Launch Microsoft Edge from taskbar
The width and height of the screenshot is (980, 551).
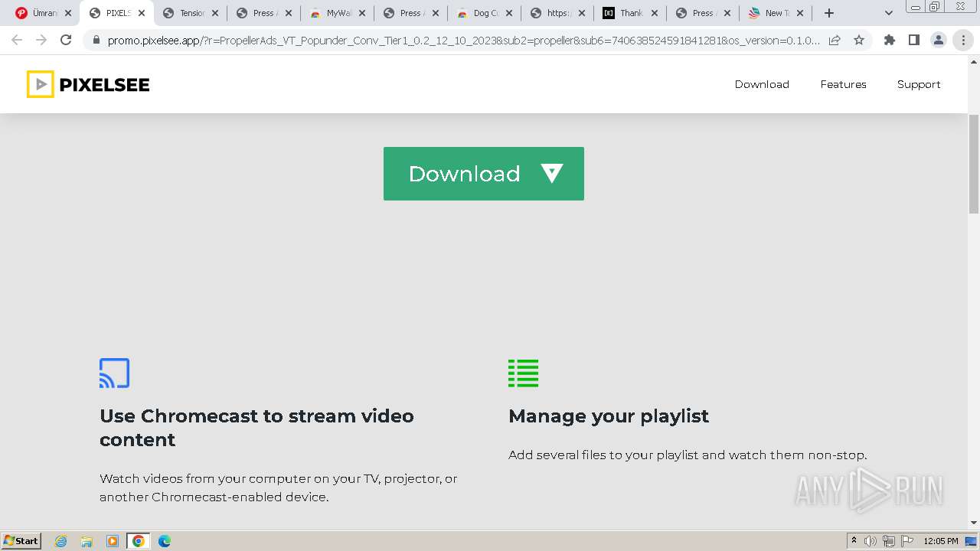coord(165,541)
